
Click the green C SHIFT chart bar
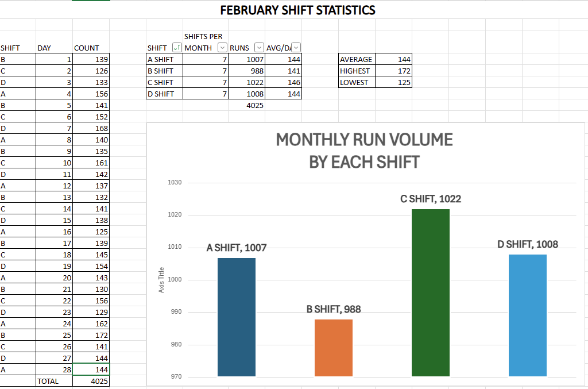click(x=431, y=292)
